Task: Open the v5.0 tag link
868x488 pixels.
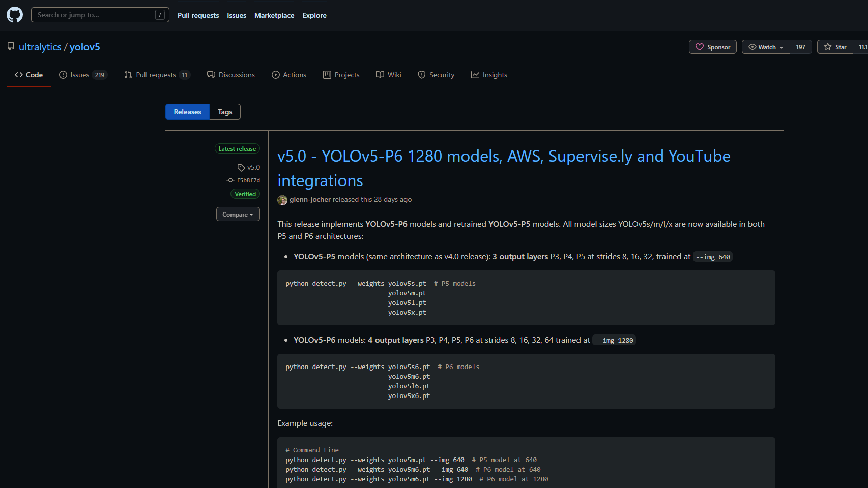Action: coord(253,167)
